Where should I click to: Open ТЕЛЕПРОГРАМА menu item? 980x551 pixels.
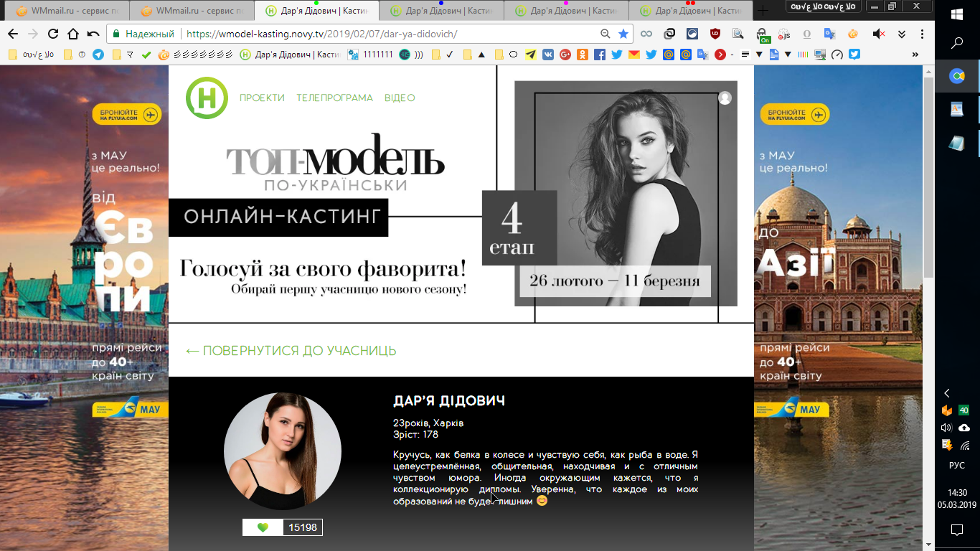(335, 98)
